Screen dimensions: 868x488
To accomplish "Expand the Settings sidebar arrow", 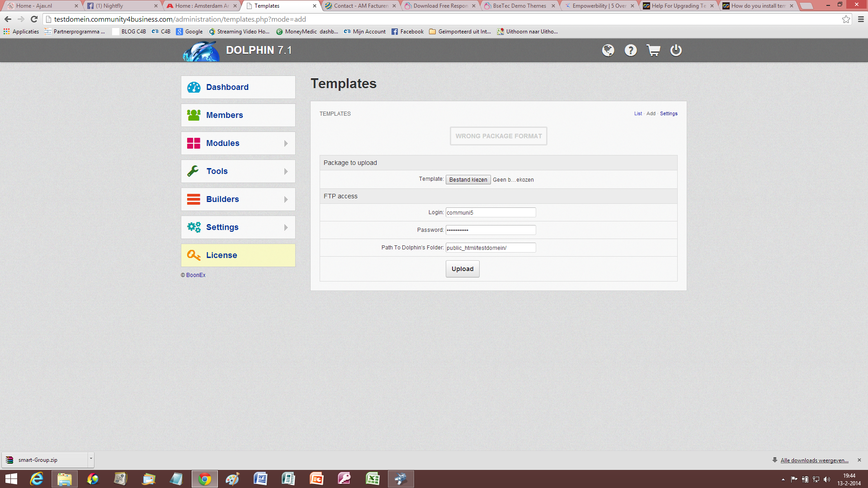I will pos(286,227).
